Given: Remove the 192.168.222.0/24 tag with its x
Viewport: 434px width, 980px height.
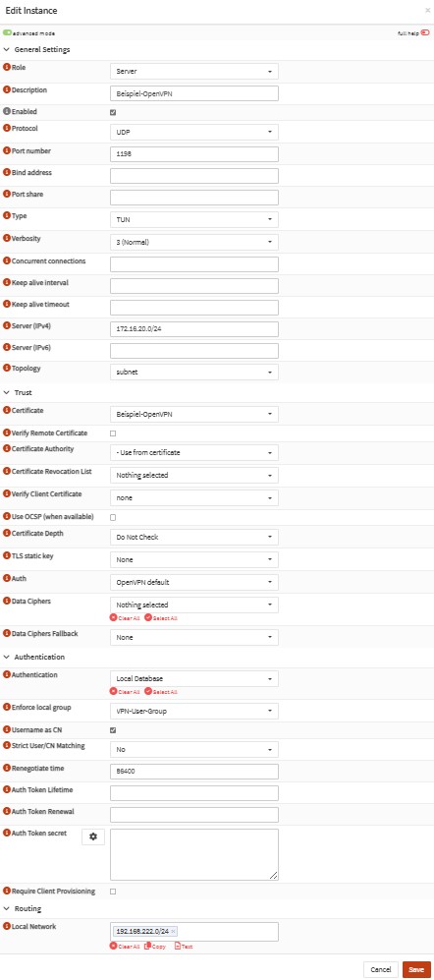Looking at the screenshot, I should (x=173, y=931).
